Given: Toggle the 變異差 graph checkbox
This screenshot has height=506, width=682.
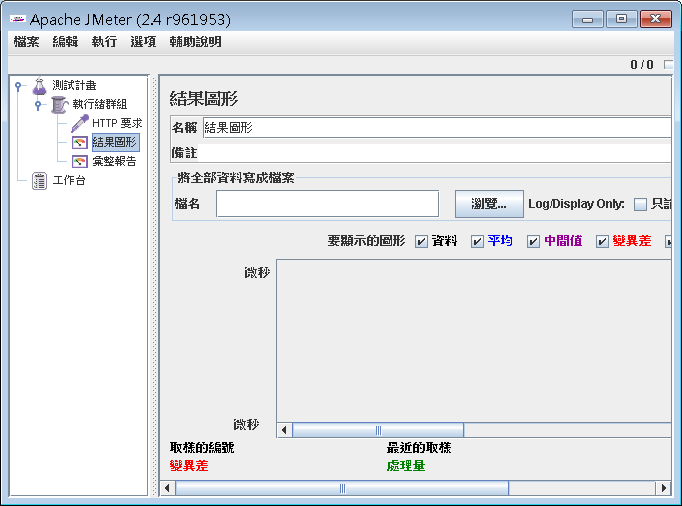Looking at the screenshot, I should (x=602, y=241).
